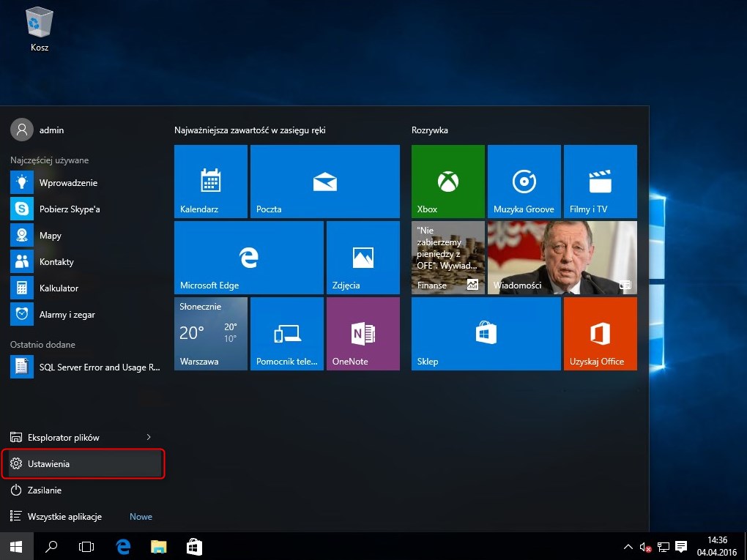Open the Zdjęcia photos tile
This screenshot has width=747, height=560.
[363, 258]
